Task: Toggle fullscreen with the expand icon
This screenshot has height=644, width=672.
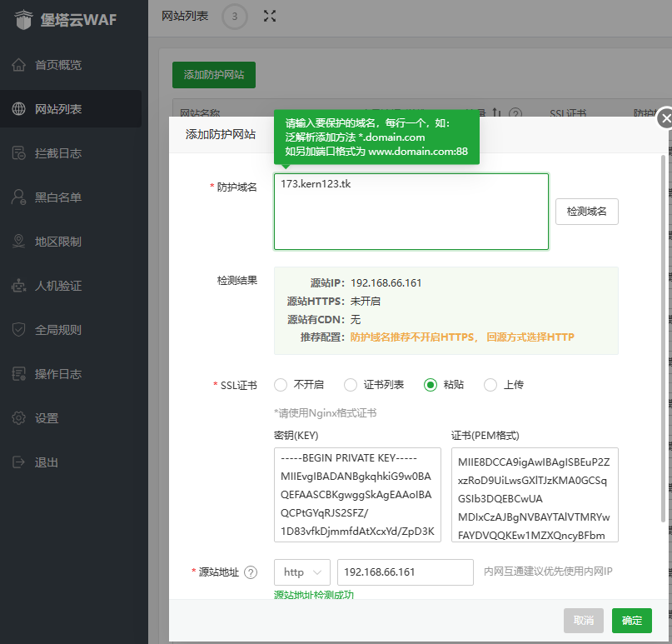Action: pos(270,17)
